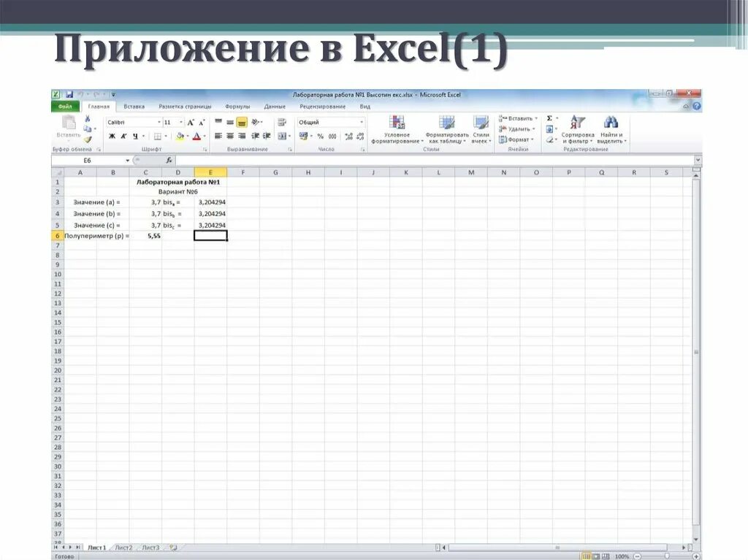Click the increase decimal places icon
748x560 pixels.
pyautogui.click(x=348, y=137)
